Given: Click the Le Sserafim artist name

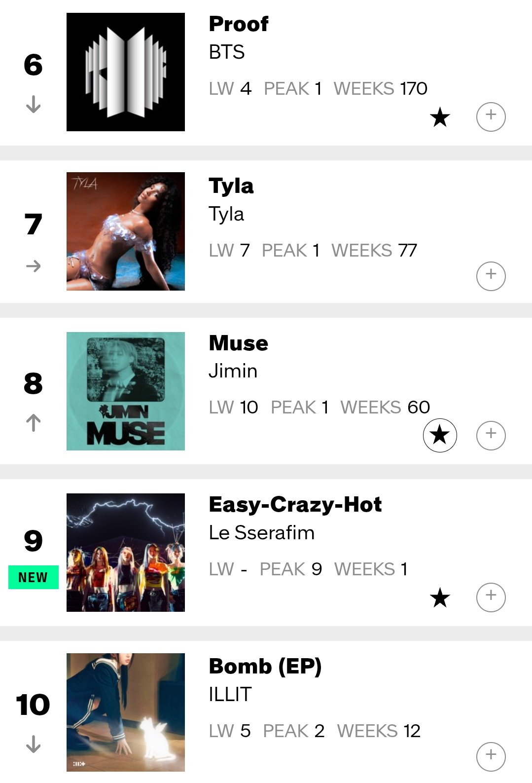Looking at the screenshot, I should click(x=261, y=533).
